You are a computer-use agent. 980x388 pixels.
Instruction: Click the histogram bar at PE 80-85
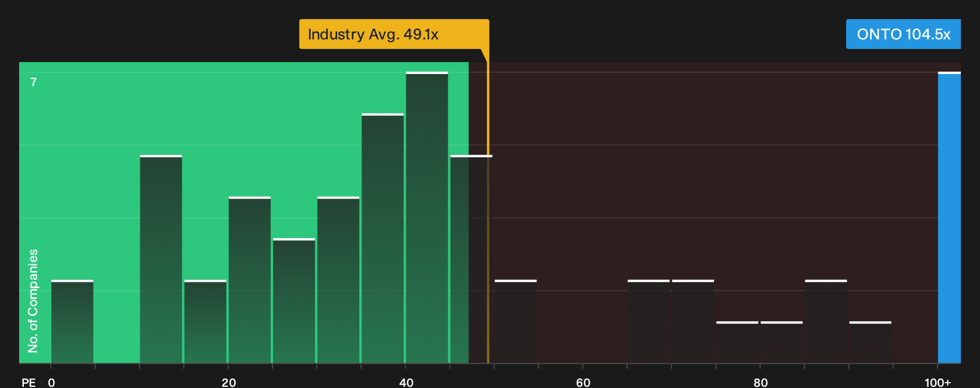[x=781, y=343]
